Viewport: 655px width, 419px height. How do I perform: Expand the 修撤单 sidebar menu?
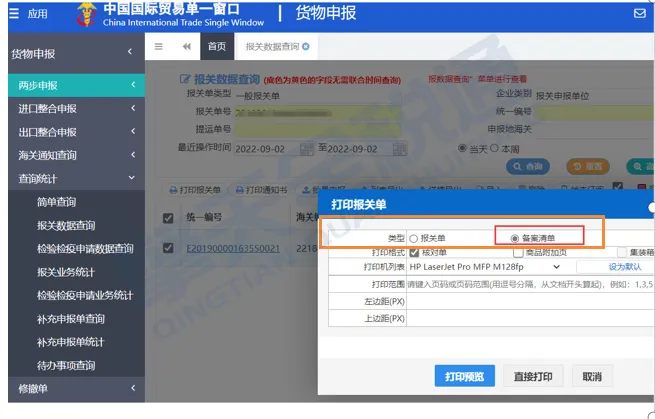(76, 389)
